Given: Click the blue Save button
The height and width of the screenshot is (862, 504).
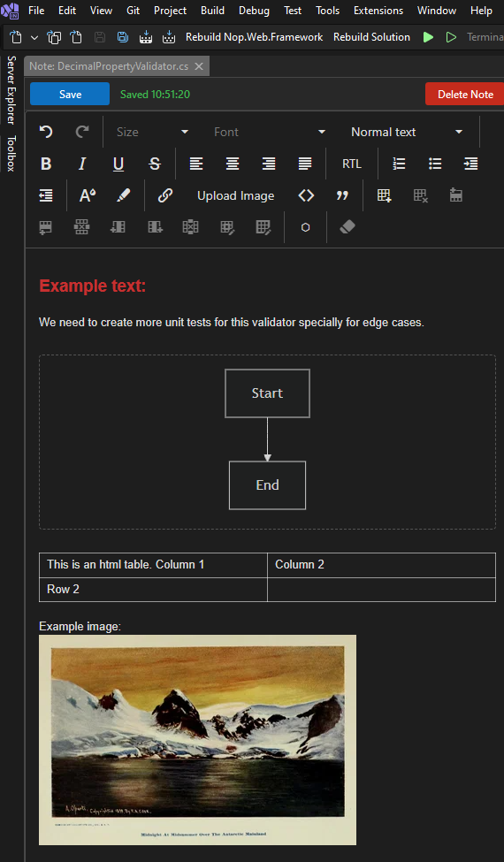Looking at the screenshot, I should [70, 94].
